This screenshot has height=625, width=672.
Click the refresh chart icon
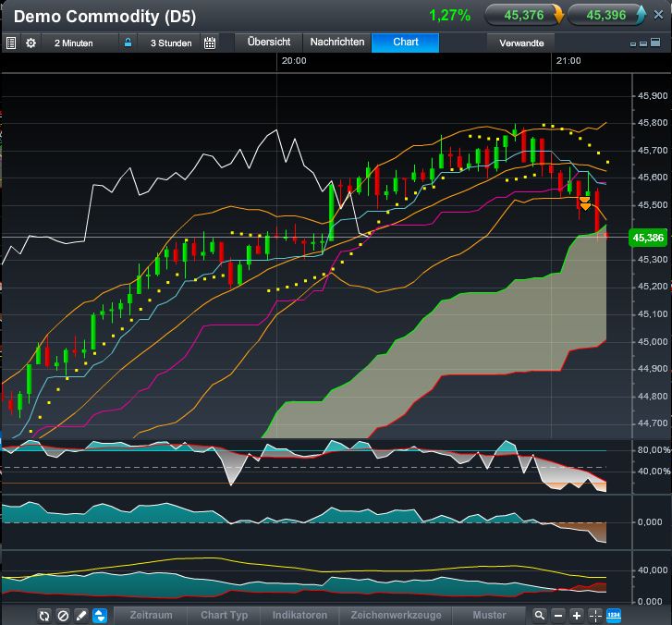pyautogui.click(x=44, y=616)
